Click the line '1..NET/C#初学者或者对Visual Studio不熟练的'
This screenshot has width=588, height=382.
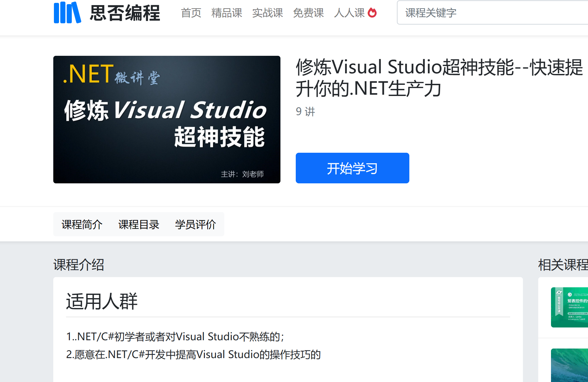pos(175,337)
